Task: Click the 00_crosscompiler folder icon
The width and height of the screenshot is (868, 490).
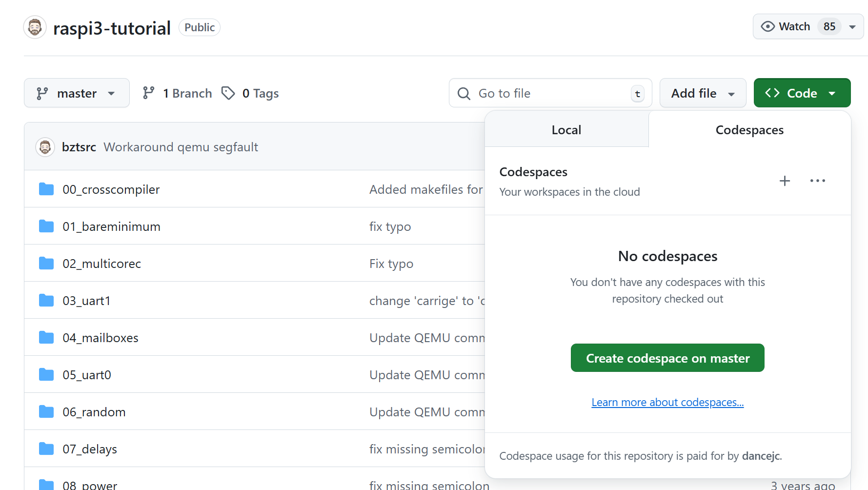Action: click(46, 189)
